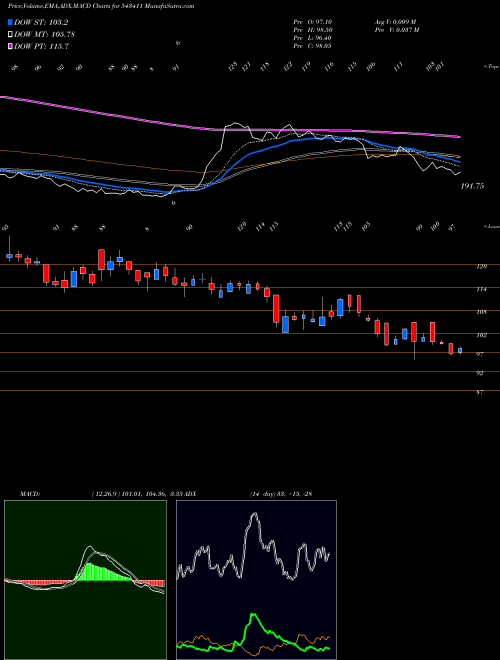Viewport: 500px width, 660px height.
Task: Click the ADX (14 day) values text
Action: [x=280, y=494]
